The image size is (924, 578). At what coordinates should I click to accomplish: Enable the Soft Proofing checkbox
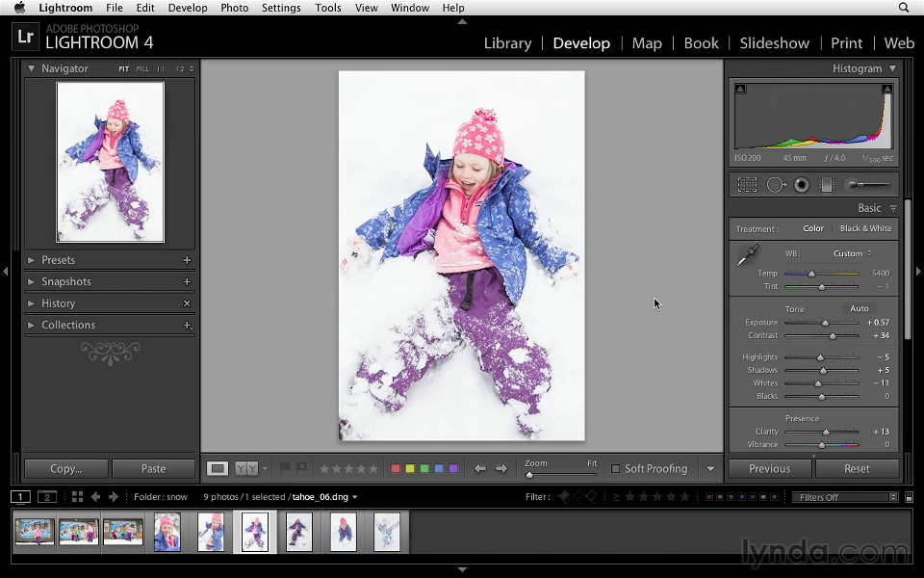tap(615, 468)
